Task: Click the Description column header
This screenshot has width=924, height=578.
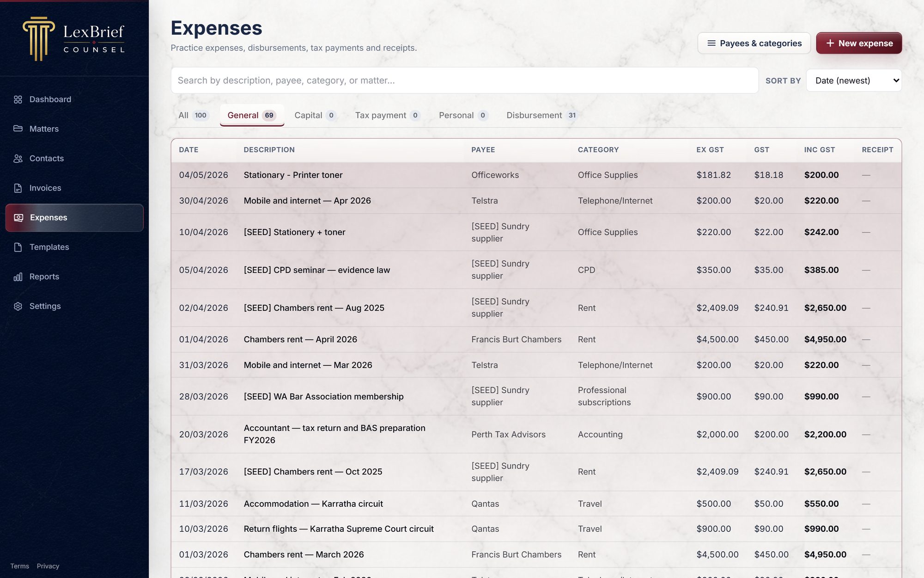Action: tap(269, 150)
